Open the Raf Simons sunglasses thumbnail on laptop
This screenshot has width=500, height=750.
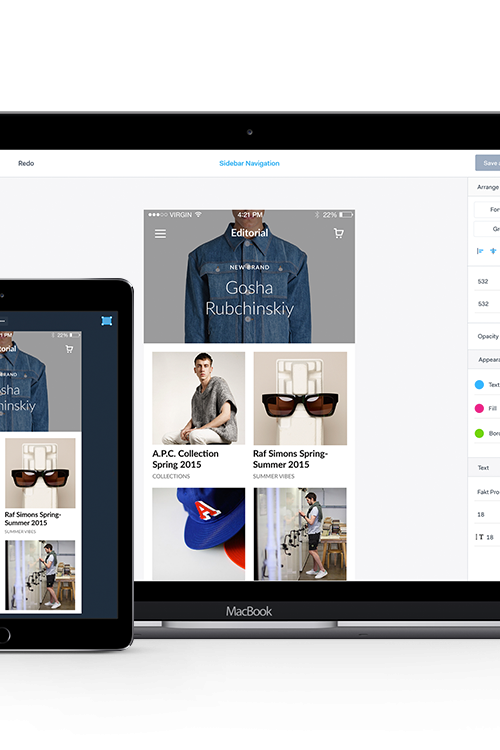tap(300, 398)
